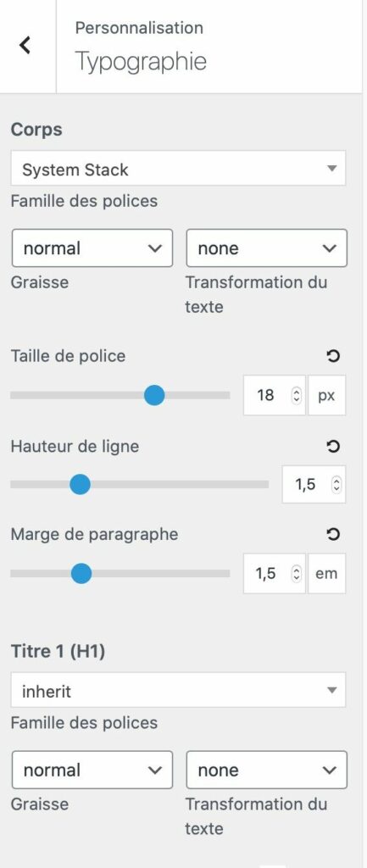Reset Taille de police to default
Viewport: 367px width, 868px height.
(x=333, y=357)
